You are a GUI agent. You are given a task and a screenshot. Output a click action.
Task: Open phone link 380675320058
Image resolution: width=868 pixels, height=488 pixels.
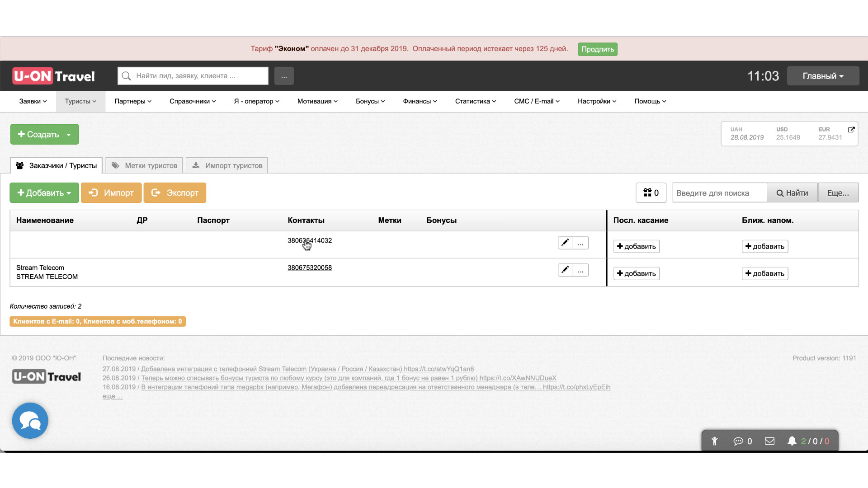pyautogui.click(x=310, y=267)
